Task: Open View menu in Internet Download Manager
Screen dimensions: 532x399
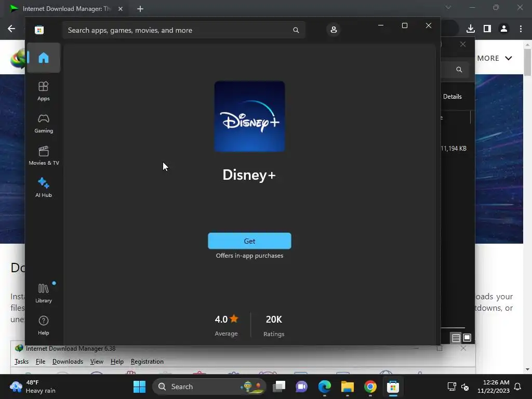Action: [97, 362]
